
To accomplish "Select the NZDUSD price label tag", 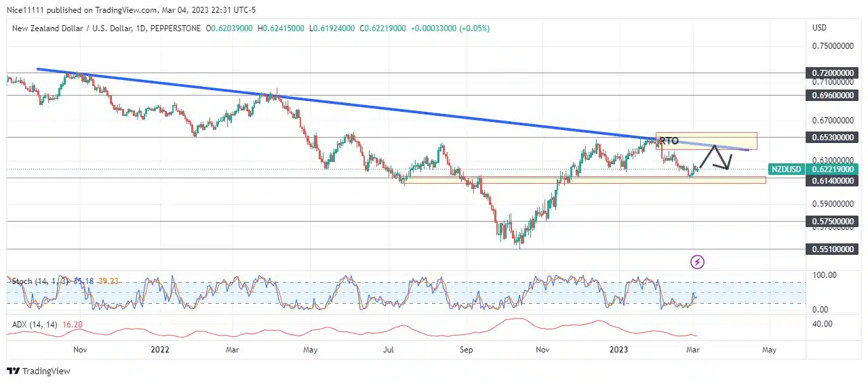I will coord(787,169).
